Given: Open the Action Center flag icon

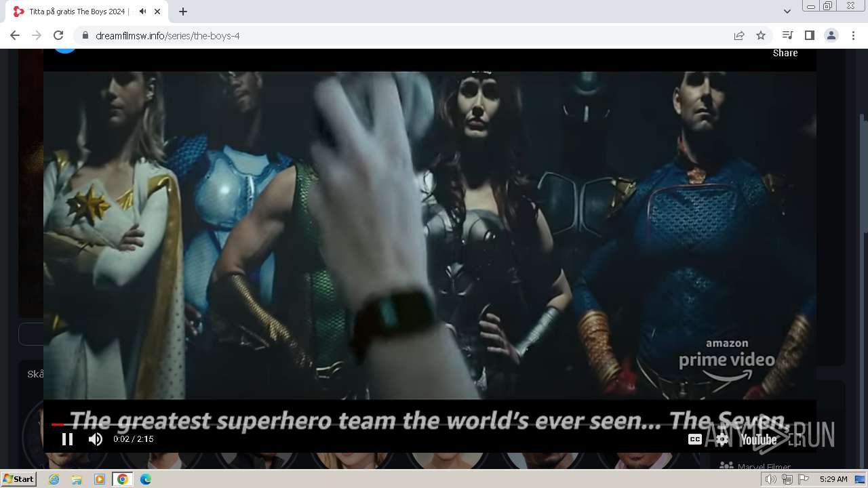Looking at the screenshot, I should pos(804,479).
